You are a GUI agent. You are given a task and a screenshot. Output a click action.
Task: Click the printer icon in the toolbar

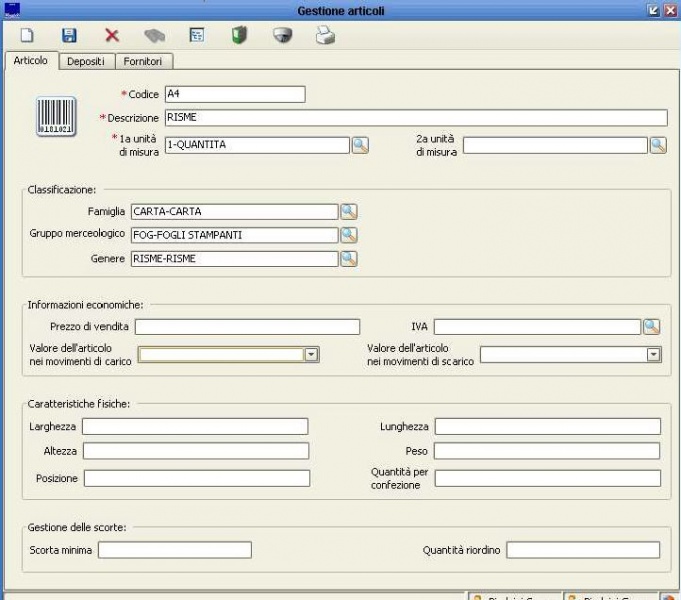[325, 36]
